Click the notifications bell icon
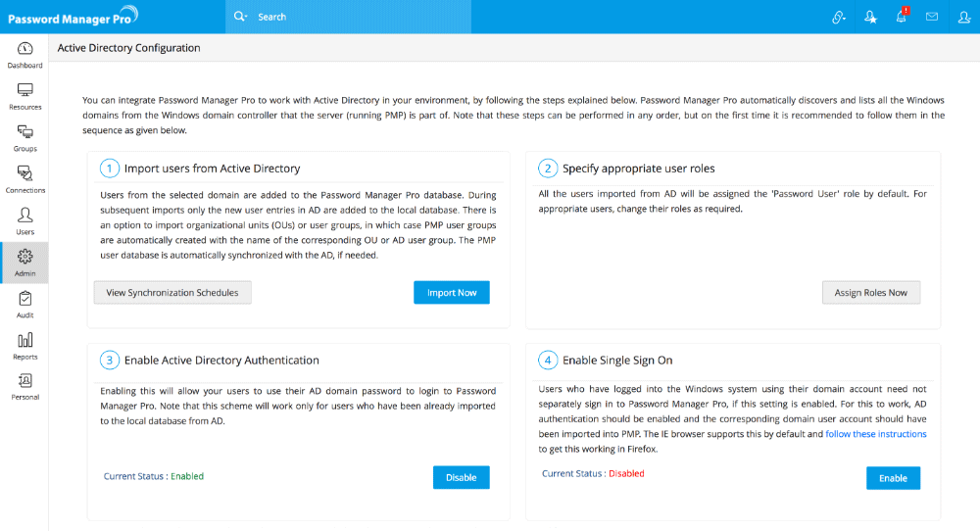This screenshot has width=980, height=531. click(x=902, y=17)
